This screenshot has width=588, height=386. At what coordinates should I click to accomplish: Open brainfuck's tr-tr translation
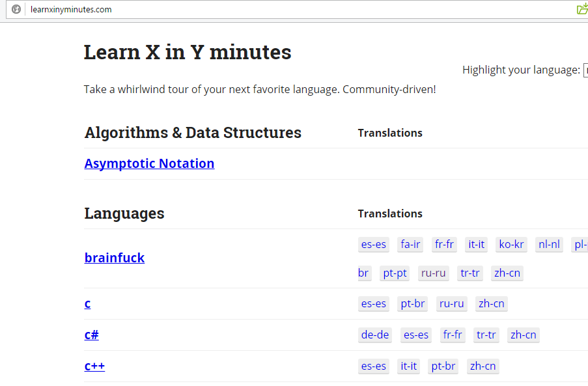pos(470,273)
